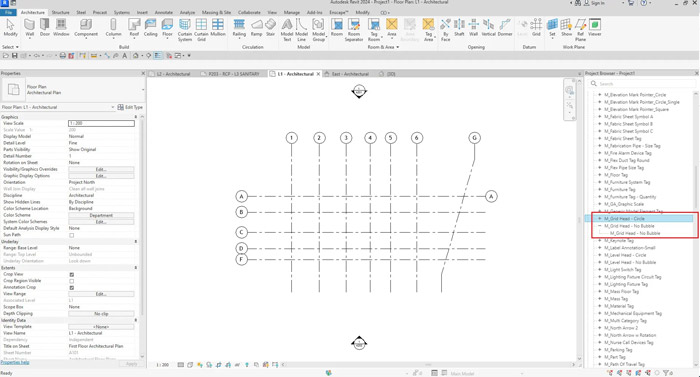Switch to the L2 - Architectural view tab
The width and height of the screenshot is (700, 377).
pyautogui.click(x=174, y=74)
